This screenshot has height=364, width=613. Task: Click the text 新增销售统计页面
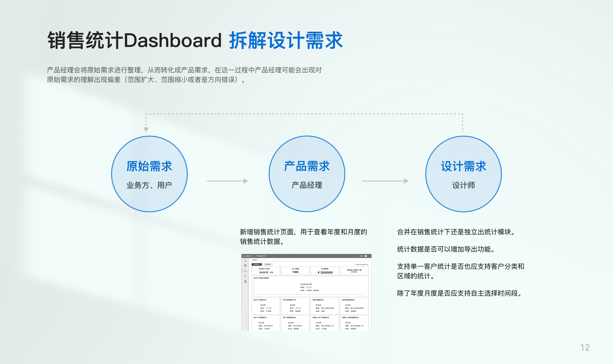[x=267, y=232]
